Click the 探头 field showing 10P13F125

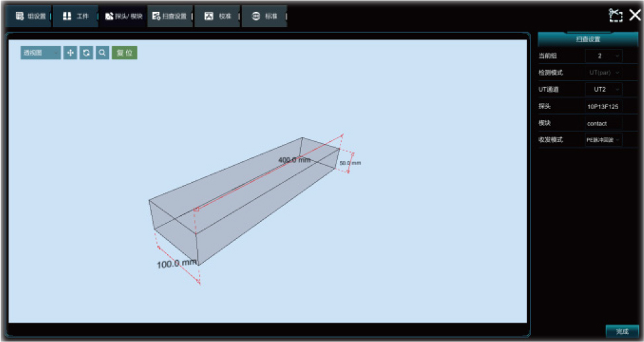point(604,106)
